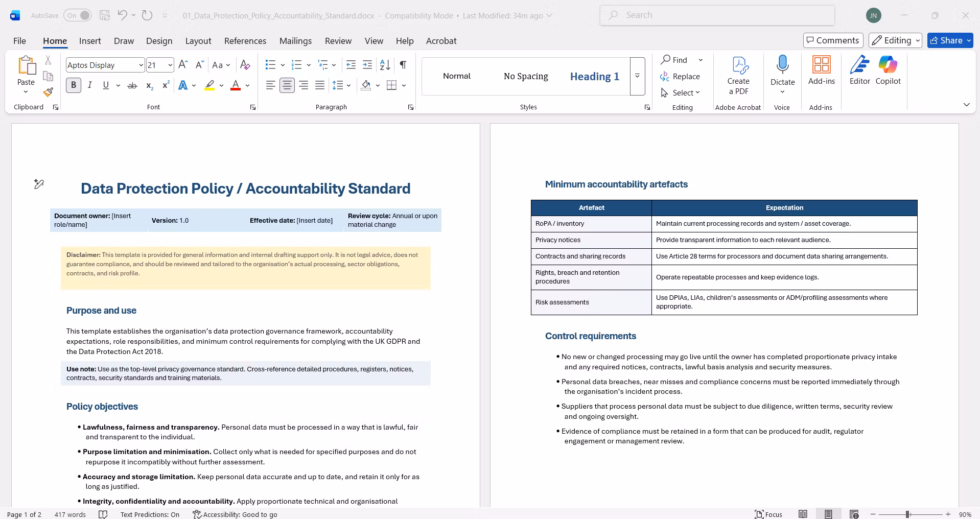Increase font size with grow icon
Screen dimensions: 980x519
(x=183, y=65)
